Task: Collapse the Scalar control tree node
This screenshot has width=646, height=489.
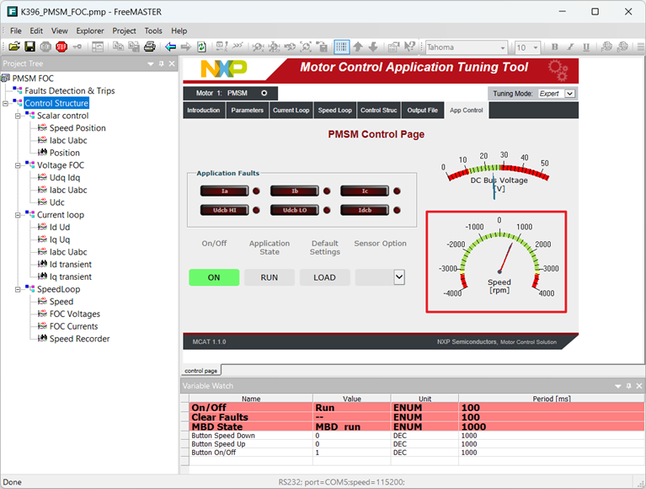Action: 18,116
